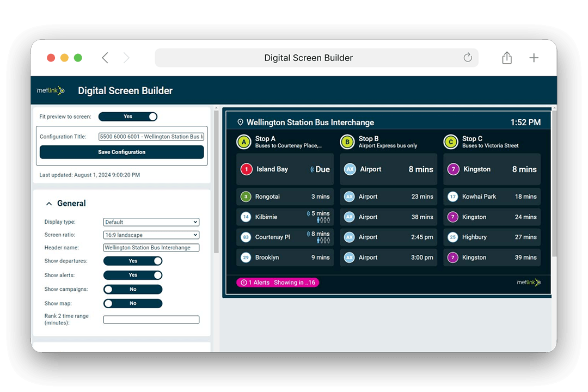
Task: Click route 25 badge for Highbury
Action: (x=452, y=237)
